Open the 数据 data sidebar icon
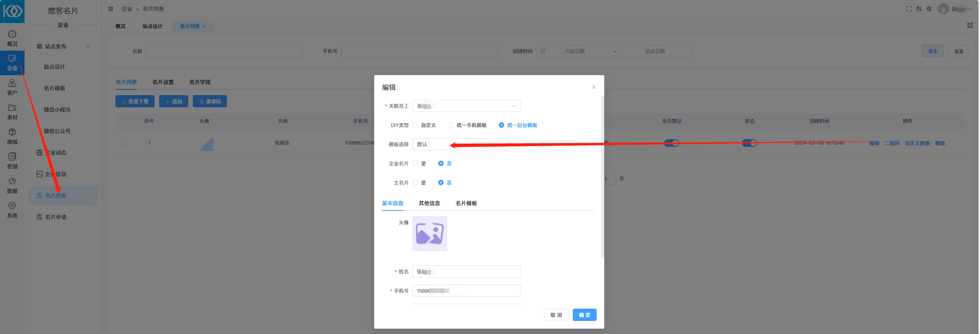The width and height of the screenshot is (980, 334). point(12,185)
